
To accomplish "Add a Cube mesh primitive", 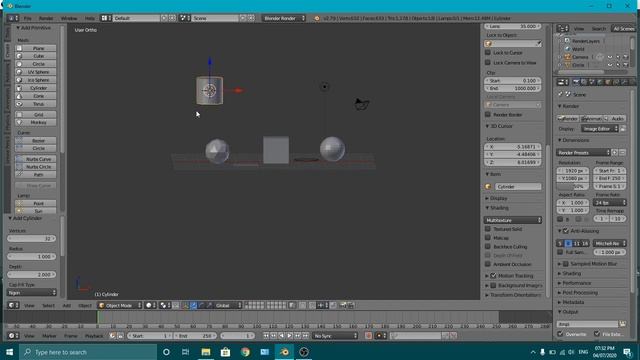I will 36,56.
